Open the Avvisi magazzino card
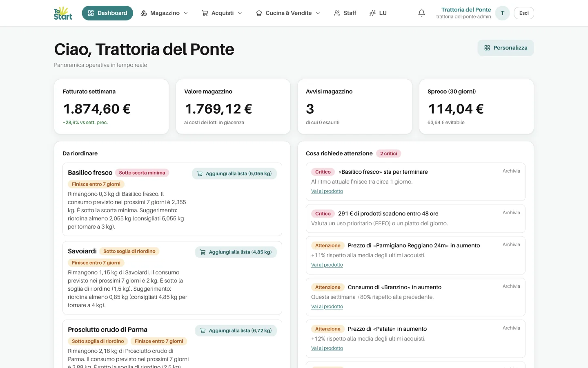Viewport: 588px width, 368px height. (x=355, y=107)
